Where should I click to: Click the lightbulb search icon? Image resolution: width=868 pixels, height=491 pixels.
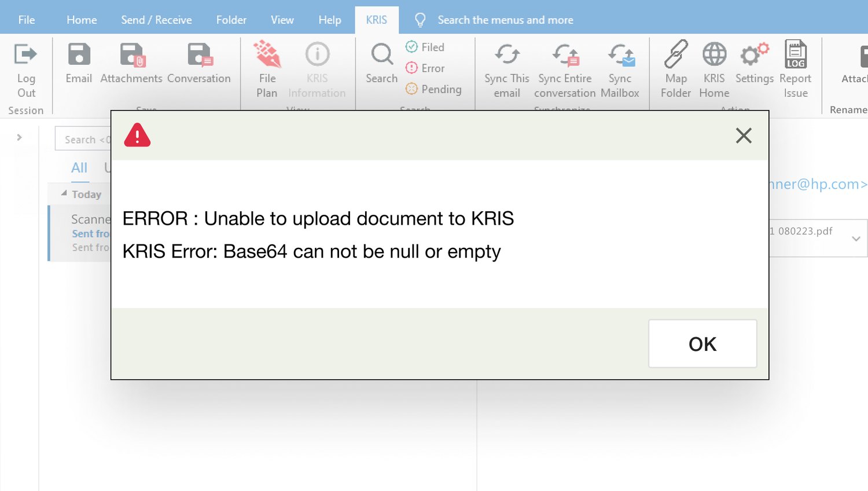(x=421, y=20)
